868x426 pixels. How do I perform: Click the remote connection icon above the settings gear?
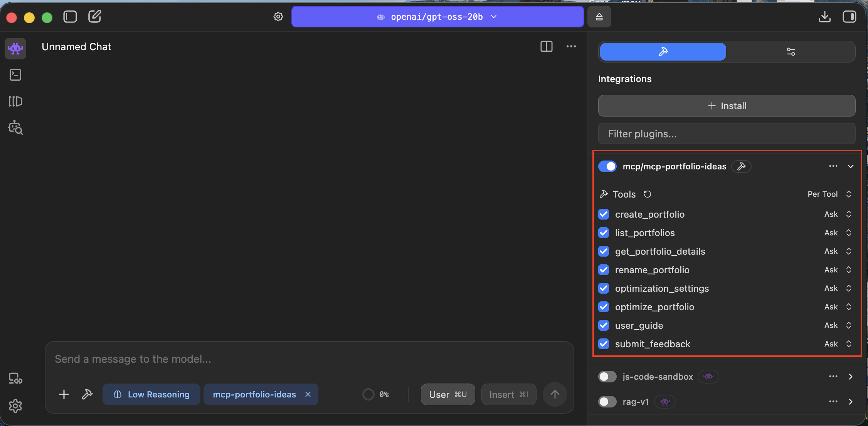[x=15, y=379]
